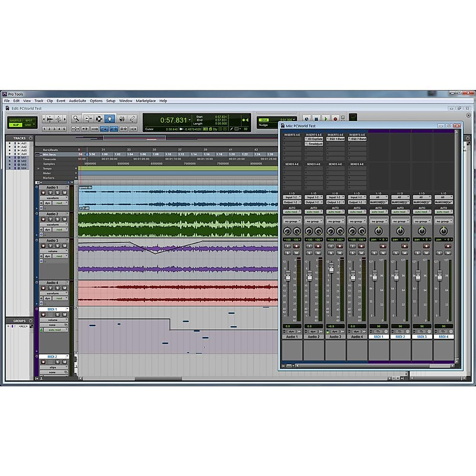This screenshot has width=476, height=476.
Task: Open the Marketplace menu
Action: click(x=146, y=101)
